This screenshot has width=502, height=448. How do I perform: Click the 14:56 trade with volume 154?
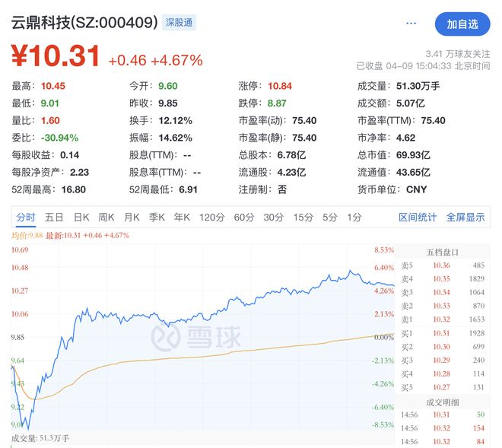pos(443,428)
